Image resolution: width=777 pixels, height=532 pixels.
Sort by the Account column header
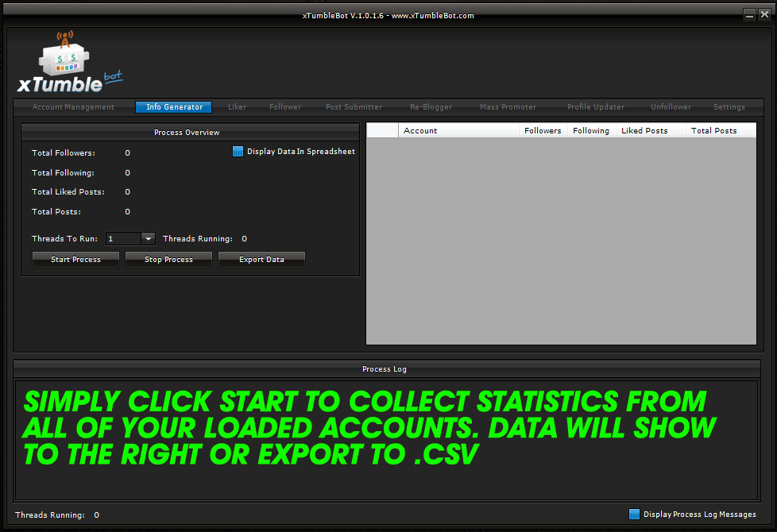click(x=458, y=131)
